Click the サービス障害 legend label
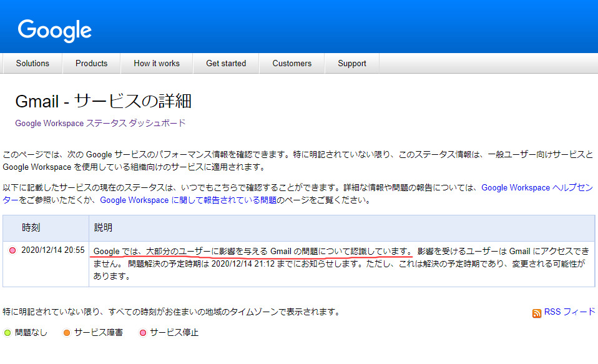Image resolution: width=598 pixels, height=364 pixels. pos(99,333)
